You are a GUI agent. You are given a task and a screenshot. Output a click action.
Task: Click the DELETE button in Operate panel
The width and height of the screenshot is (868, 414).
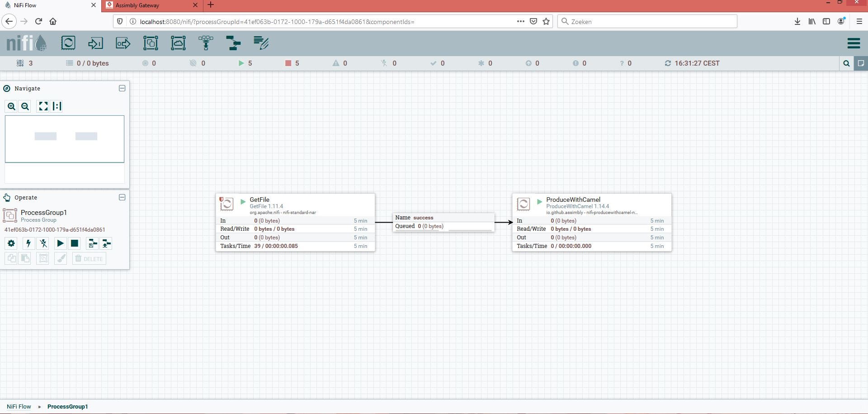click(89, 259)
